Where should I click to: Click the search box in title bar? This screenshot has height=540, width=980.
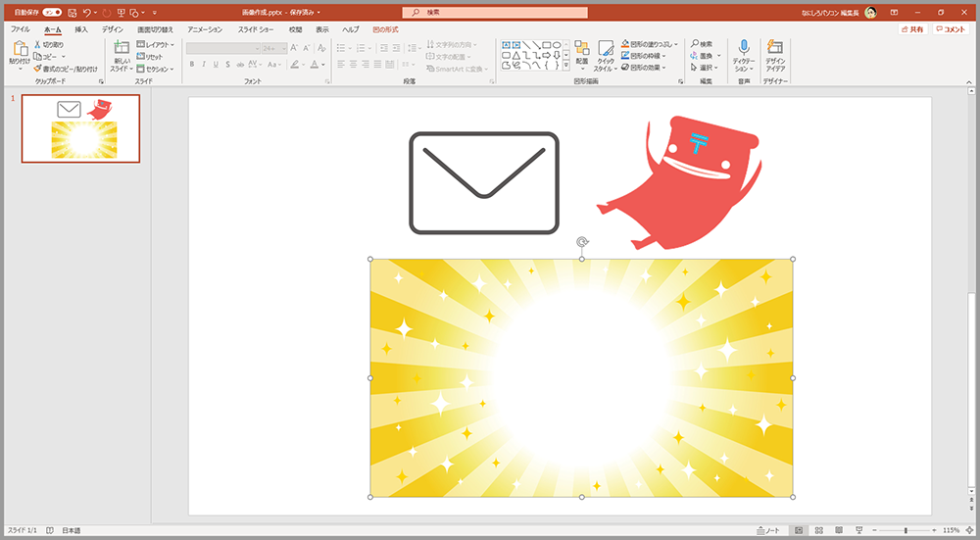point(495,13)
